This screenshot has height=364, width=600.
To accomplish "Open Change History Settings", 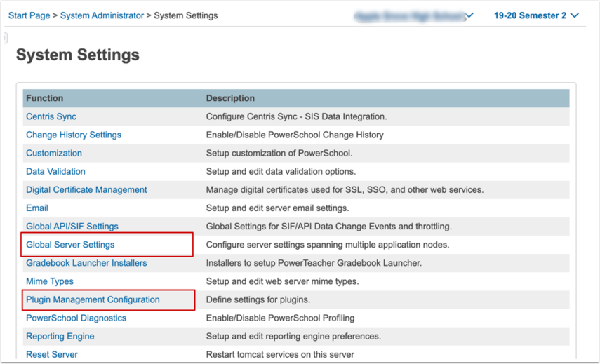I will coord(74,135).
